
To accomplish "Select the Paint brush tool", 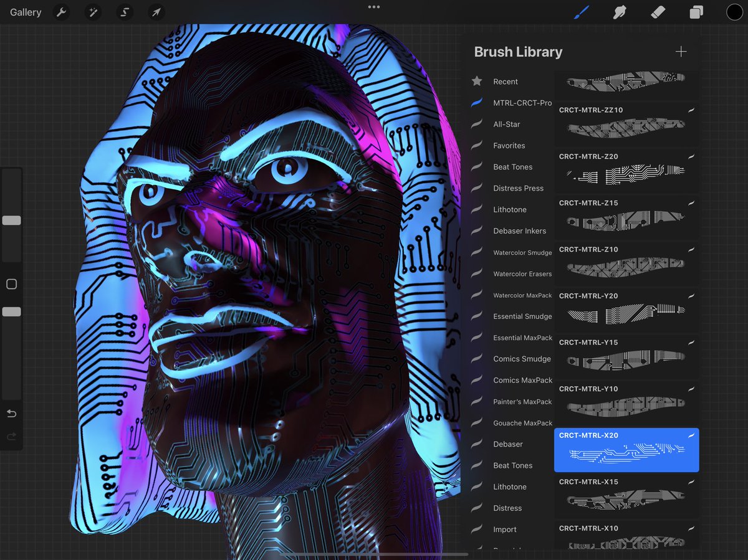I will click(x=582, y=12).
